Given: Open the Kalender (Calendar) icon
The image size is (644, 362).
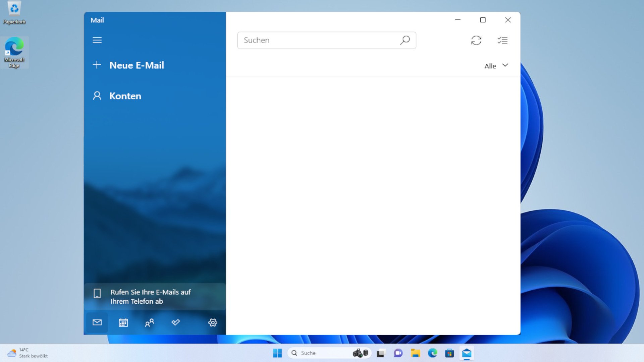Looking at the screenshot, I should click(x=123, y=322).
